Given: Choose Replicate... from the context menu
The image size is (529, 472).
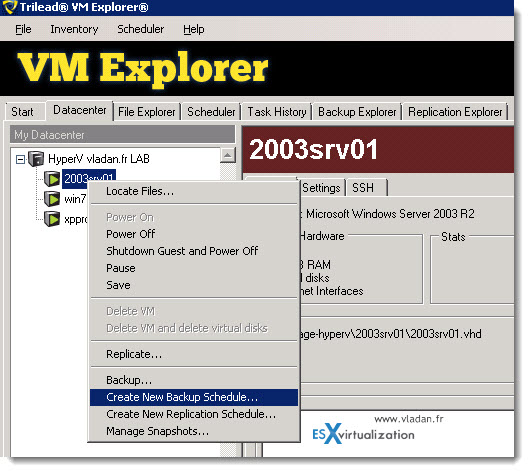Looking at the screenshot, I should pos(194,354).
